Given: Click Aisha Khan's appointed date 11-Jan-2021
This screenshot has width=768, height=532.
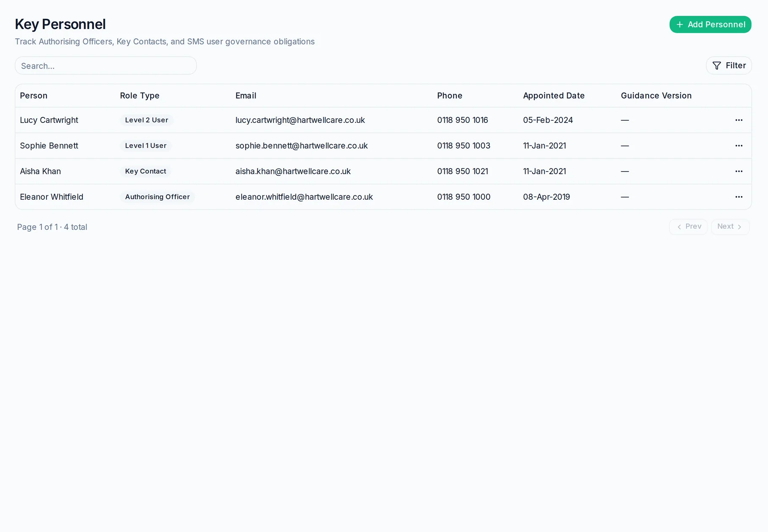Looking at the screenshot, I should [545, 172].
